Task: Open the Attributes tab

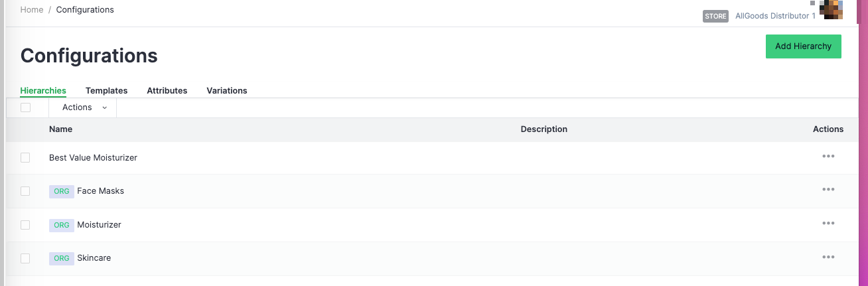Action: (x=167, y=91)
